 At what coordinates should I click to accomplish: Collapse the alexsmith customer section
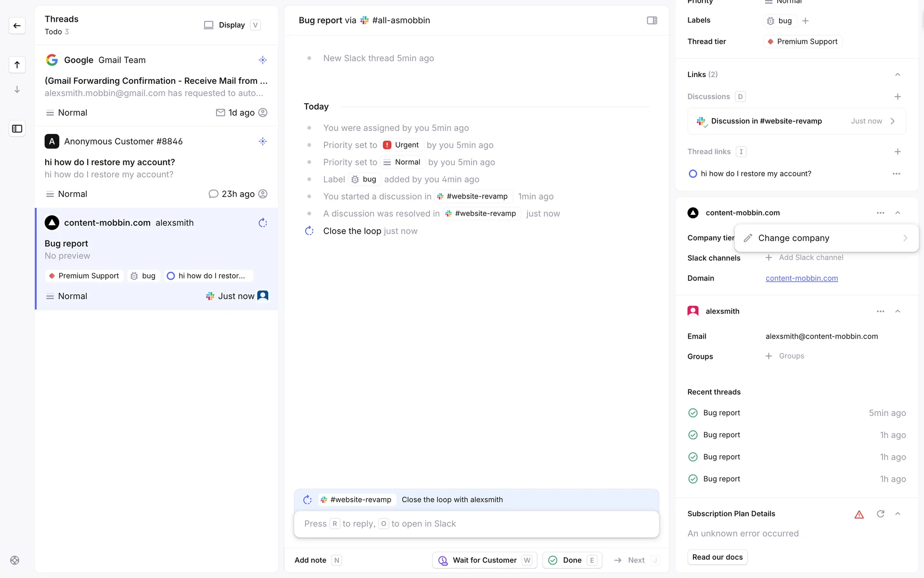pos(897,311)
